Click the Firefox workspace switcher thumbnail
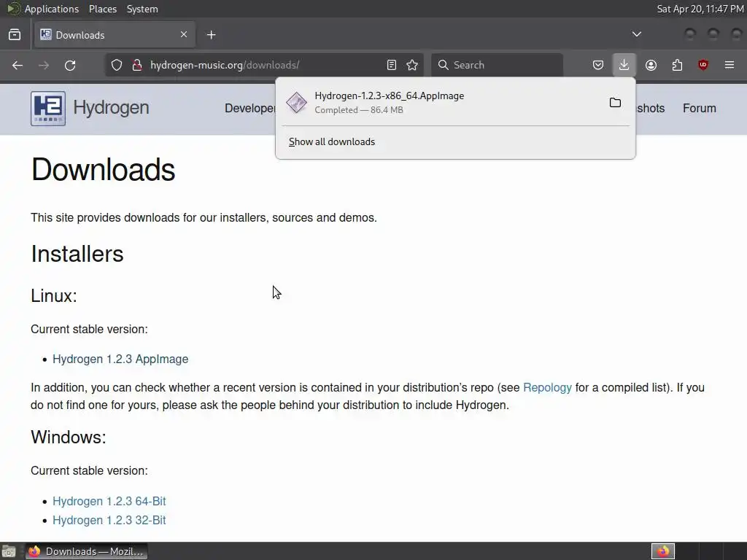The width and height of the screenshot is (747, 560). point(662,551)
